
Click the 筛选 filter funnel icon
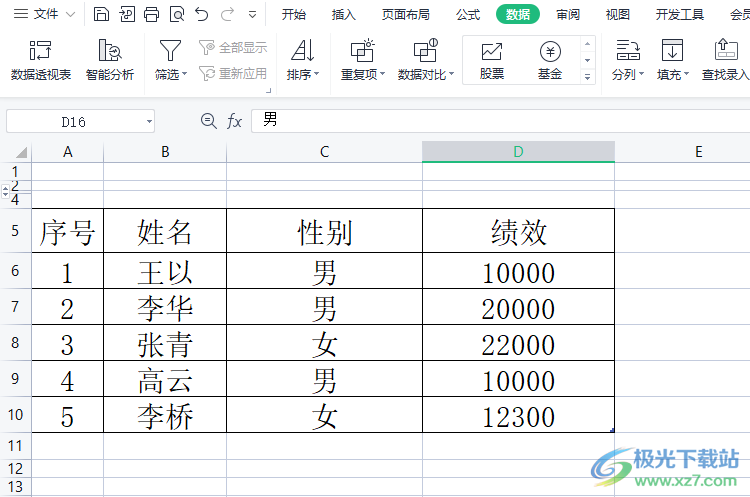(x=170, y=51)
